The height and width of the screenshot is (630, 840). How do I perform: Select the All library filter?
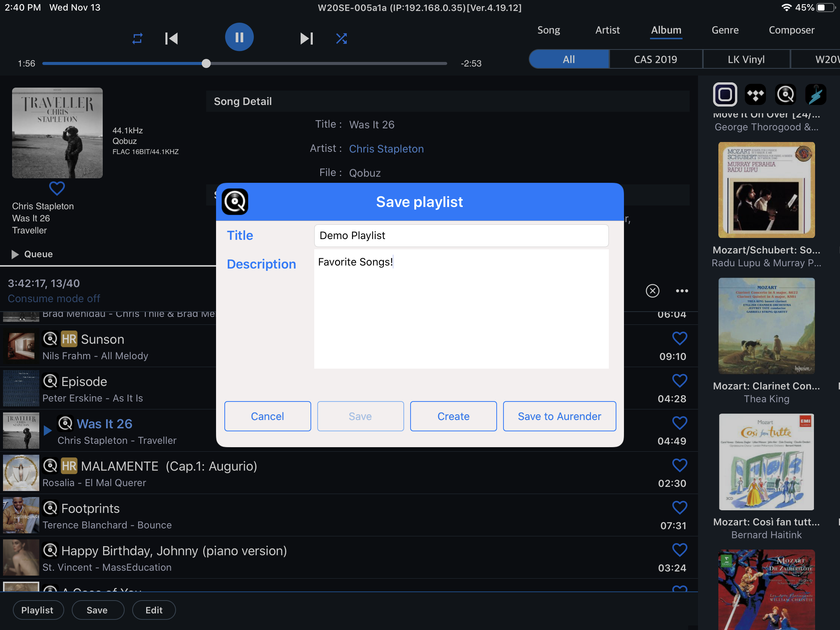coord(569,59)
